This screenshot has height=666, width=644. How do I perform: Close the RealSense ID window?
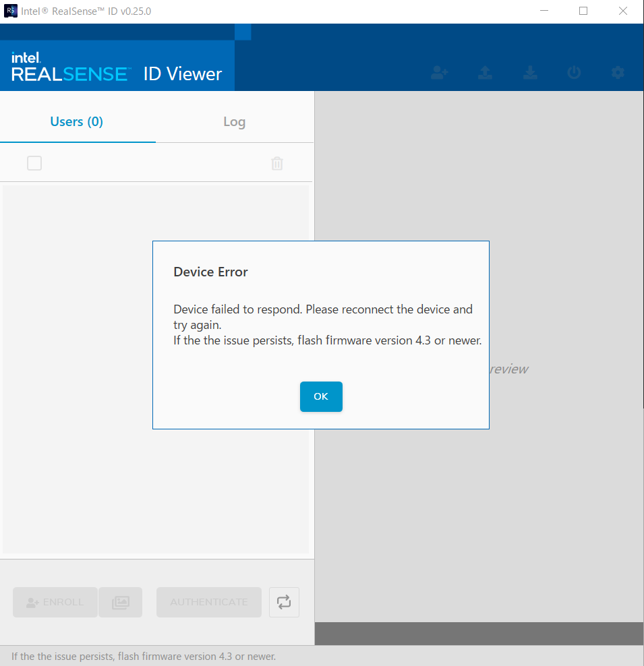click(623, 11)
